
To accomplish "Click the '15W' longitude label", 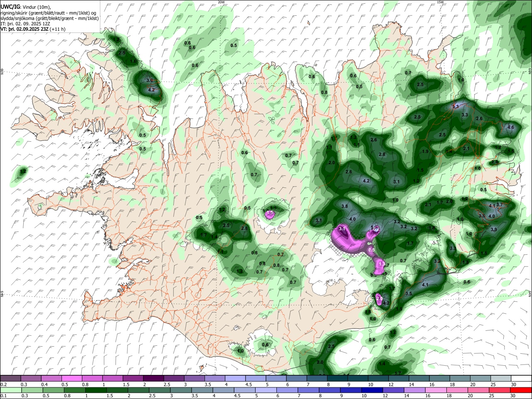I will click(441, 2).
